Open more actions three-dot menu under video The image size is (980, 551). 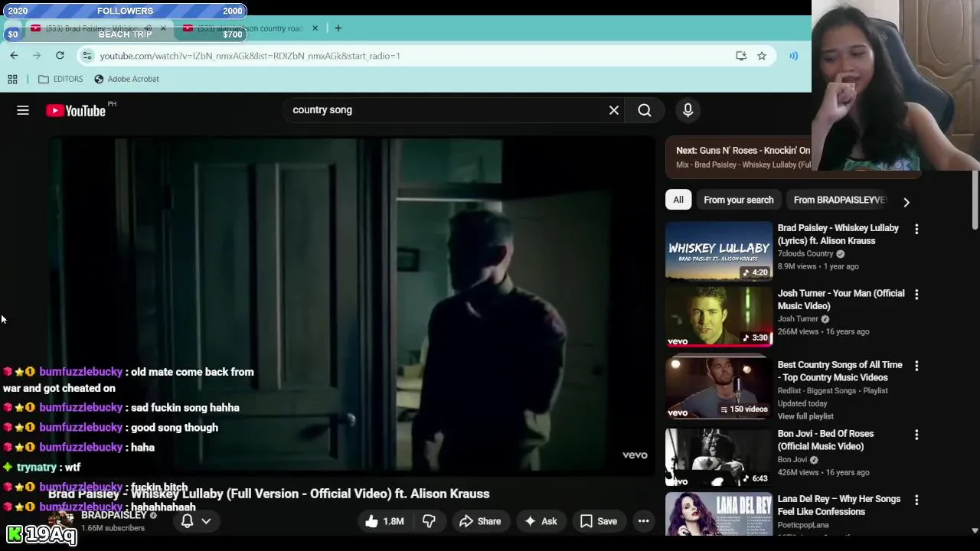644,521
